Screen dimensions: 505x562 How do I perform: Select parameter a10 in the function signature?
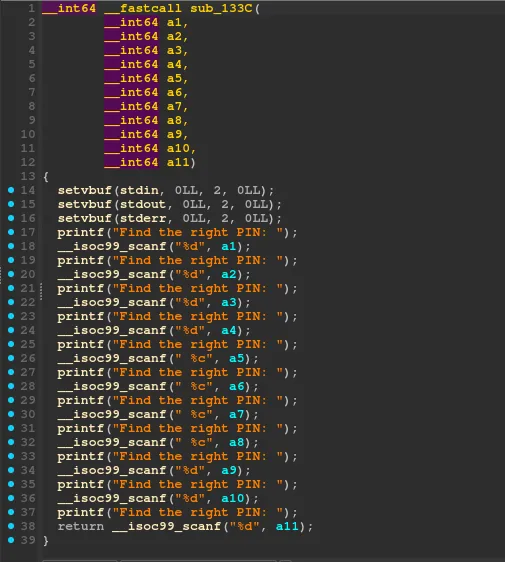[178, 148]
